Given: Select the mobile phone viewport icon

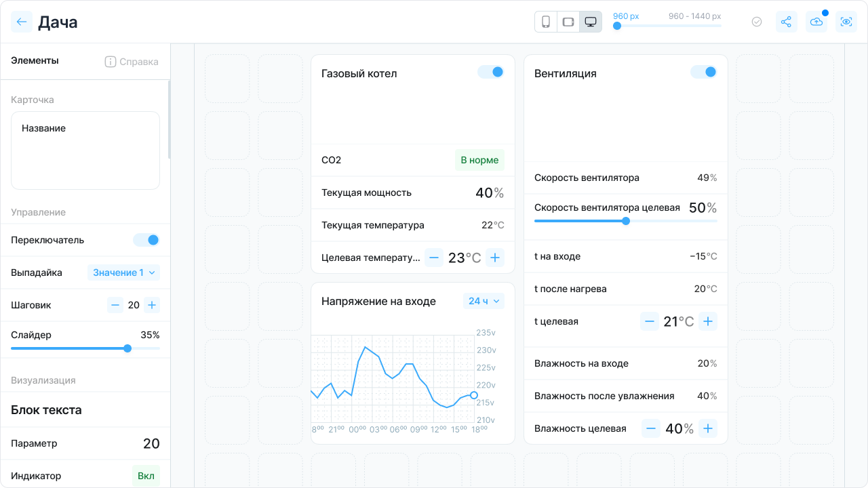Looking at the screenshot, I should pos(546,22).
